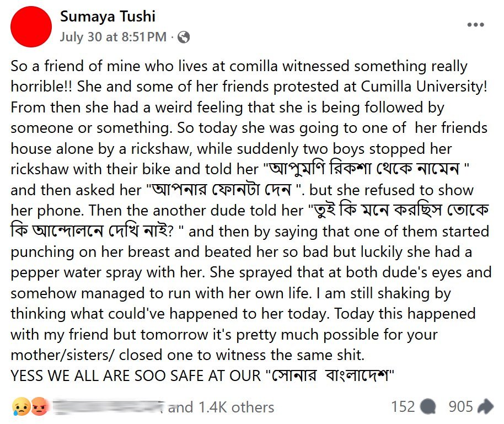Click the globe public audience icon

184,37
